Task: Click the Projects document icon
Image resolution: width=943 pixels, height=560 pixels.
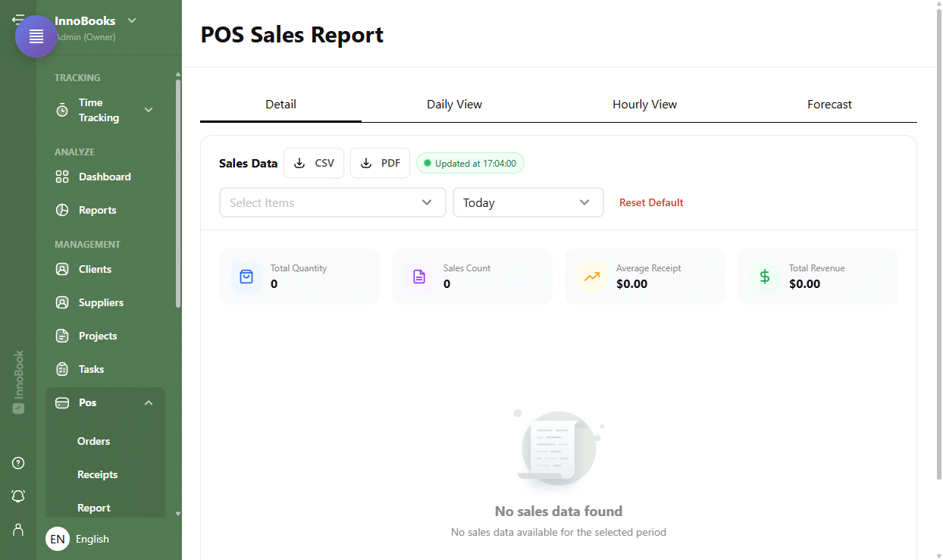Action: pyautogui.click(x=62, y=336)
